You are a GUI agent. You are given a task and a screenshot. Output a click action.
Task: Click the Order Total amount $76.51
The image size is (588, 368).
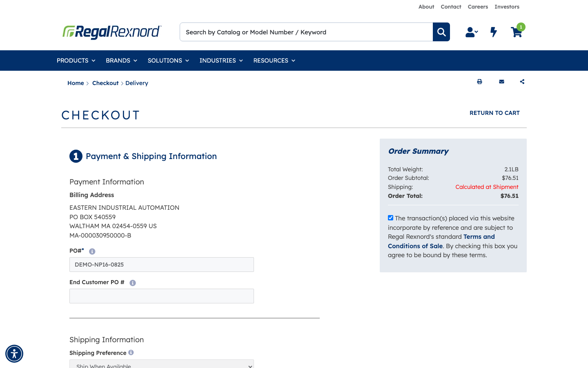pyautogui.click(x=510, y=196)
